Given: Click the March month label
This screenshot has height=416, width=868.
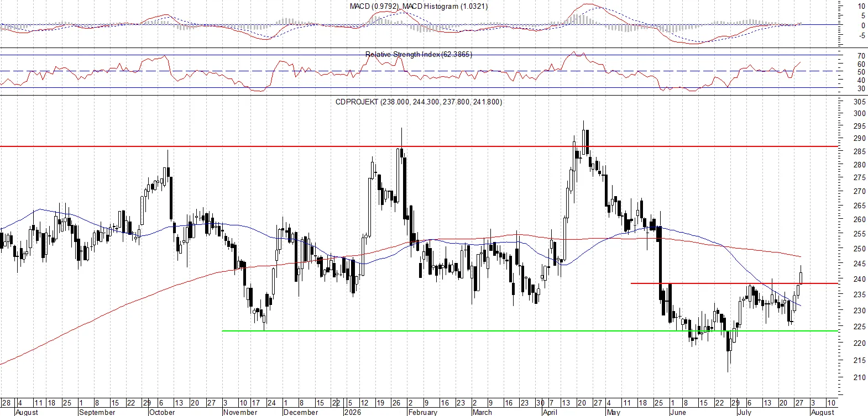Looking at the screenshot, I should pos(482,412).
